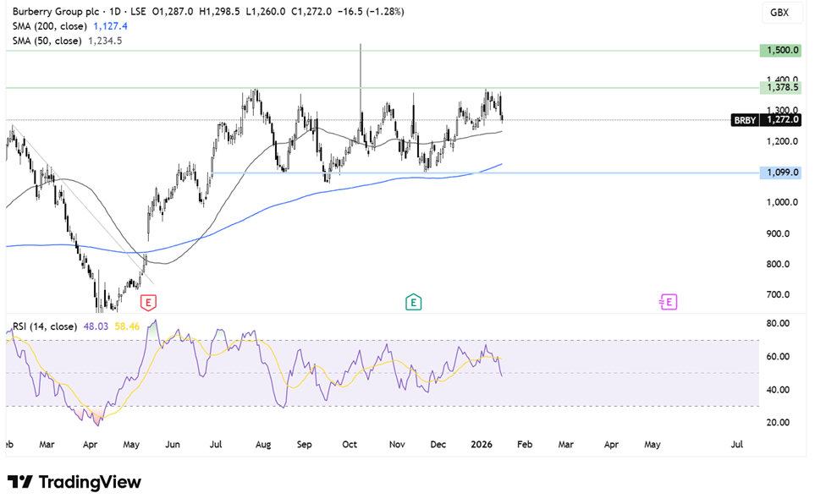Click the Apr label left of May 2025
Image resolution: width=815 pixels, height=504 pixels.
tap(90, 444)
